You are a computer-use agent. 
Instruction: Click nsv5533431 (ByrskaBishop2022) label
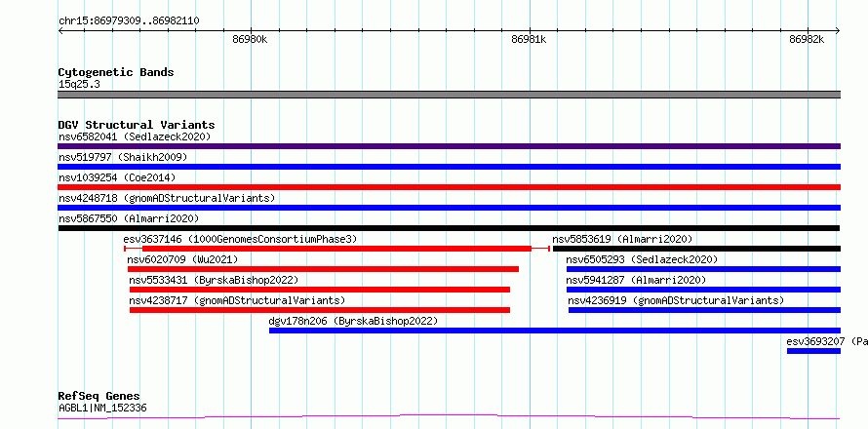214,280
